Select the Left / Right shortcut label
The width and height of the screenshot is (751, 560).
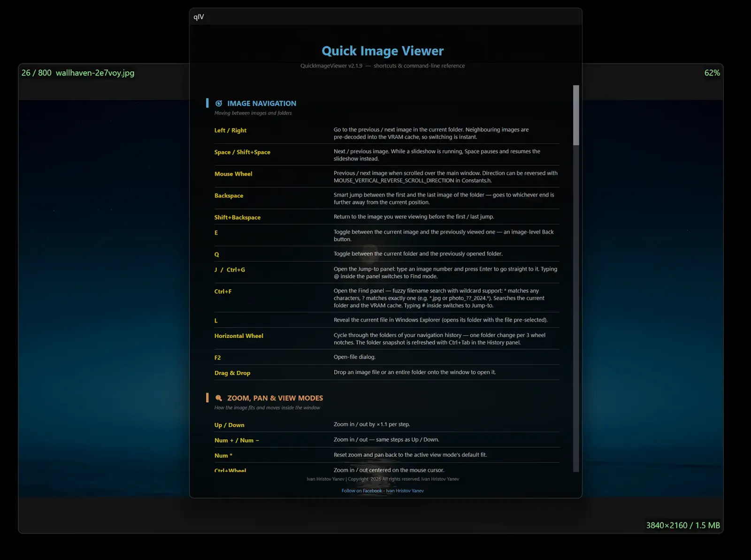coord(230,130)
